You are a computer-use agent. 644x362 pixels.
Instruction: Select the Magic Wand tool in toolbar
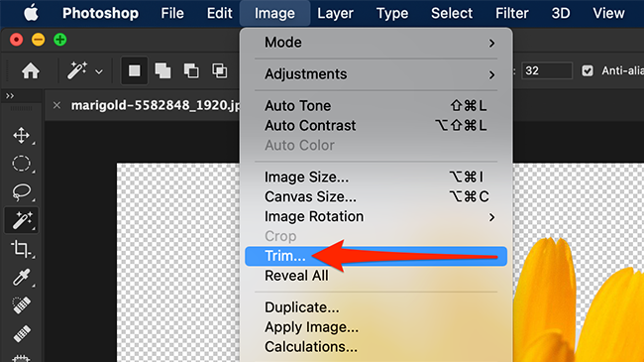pos(22,220)
